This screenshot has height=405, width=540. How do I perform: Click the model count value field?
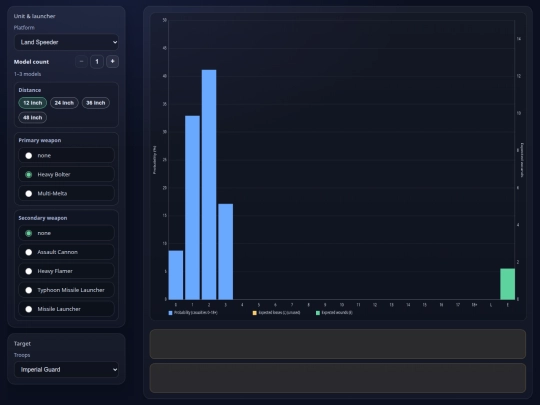[x=97, y=62]
